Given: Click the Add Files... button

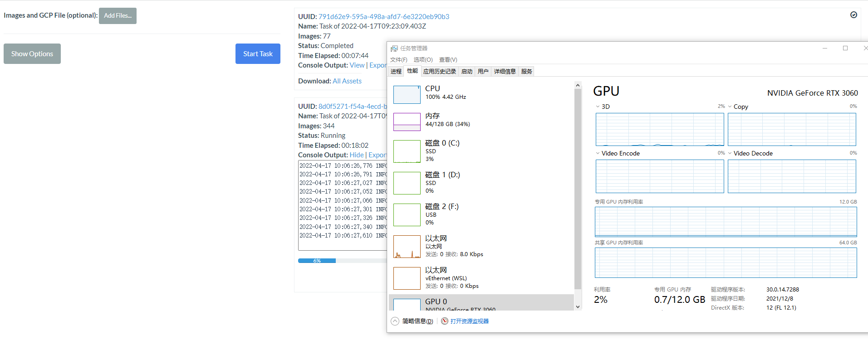Looking at the screenshot, I should (118, 15).
